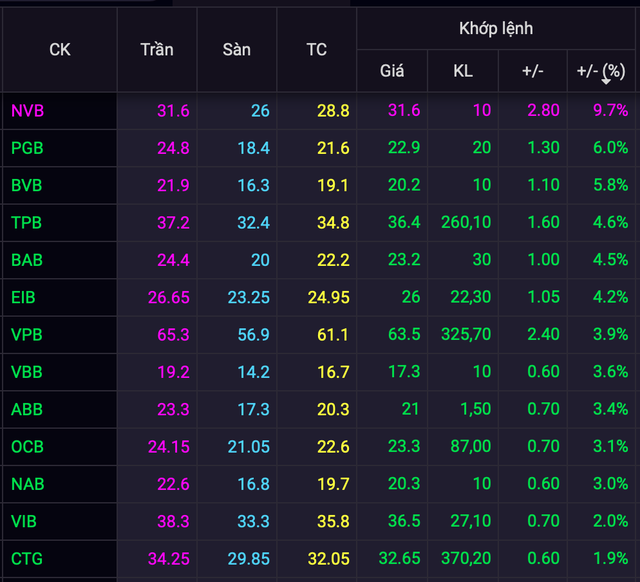The width and height of the screenshot is (640, 582).
Task: Click the Giá column header
Action: coord(391,71)
